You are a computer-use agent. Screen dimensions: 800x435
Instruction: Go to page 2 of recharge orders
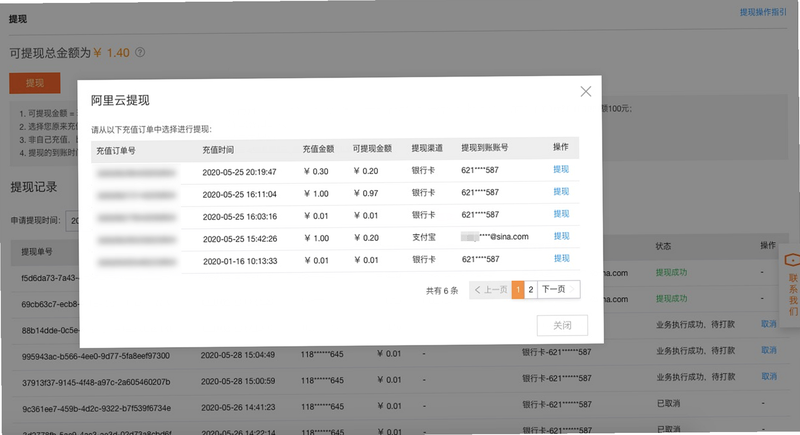531,290
